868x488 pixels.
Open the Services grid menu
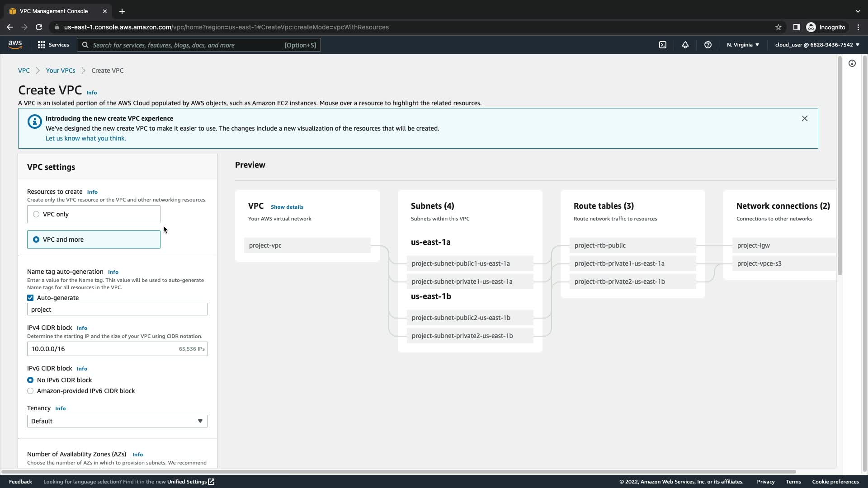tap(53, 45)
